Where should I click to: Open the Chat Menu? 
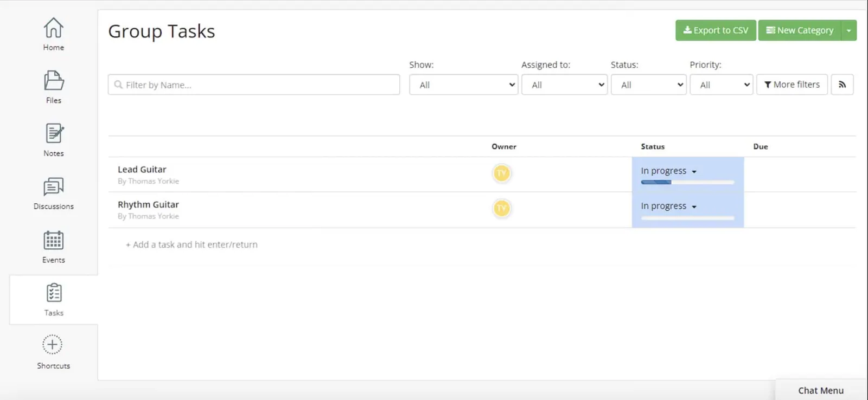(821, 390)
